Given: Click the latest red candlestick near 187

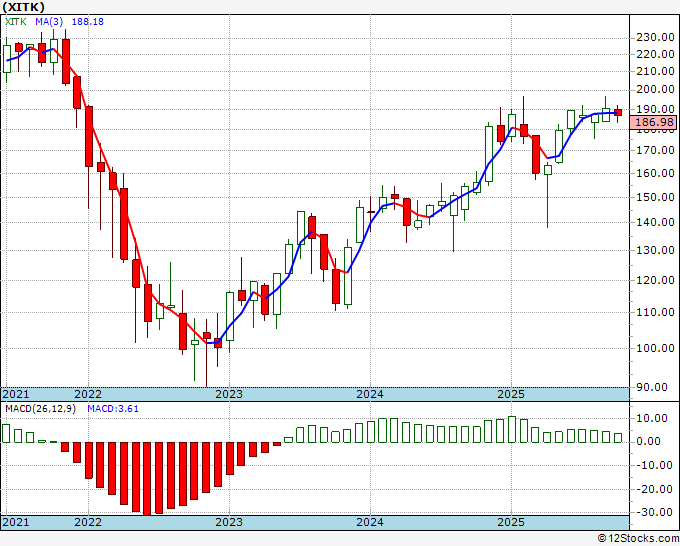Looking at the screenshot, I should [x=618, y=112].
